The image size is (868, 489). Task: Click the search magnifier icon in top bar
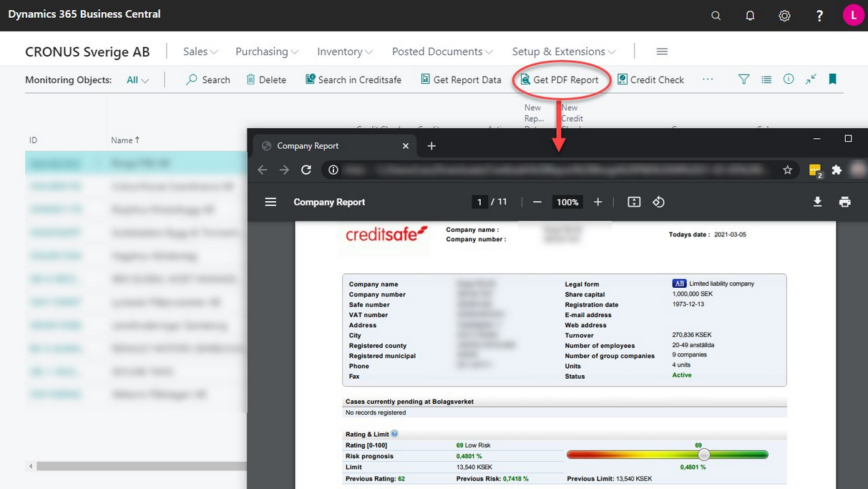pos(716,16)
